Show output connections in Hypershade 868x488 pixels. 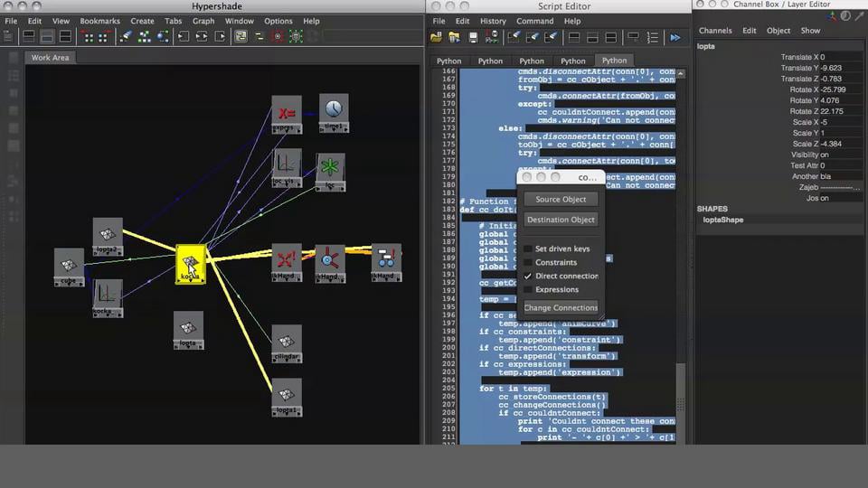tap(220, 37)
